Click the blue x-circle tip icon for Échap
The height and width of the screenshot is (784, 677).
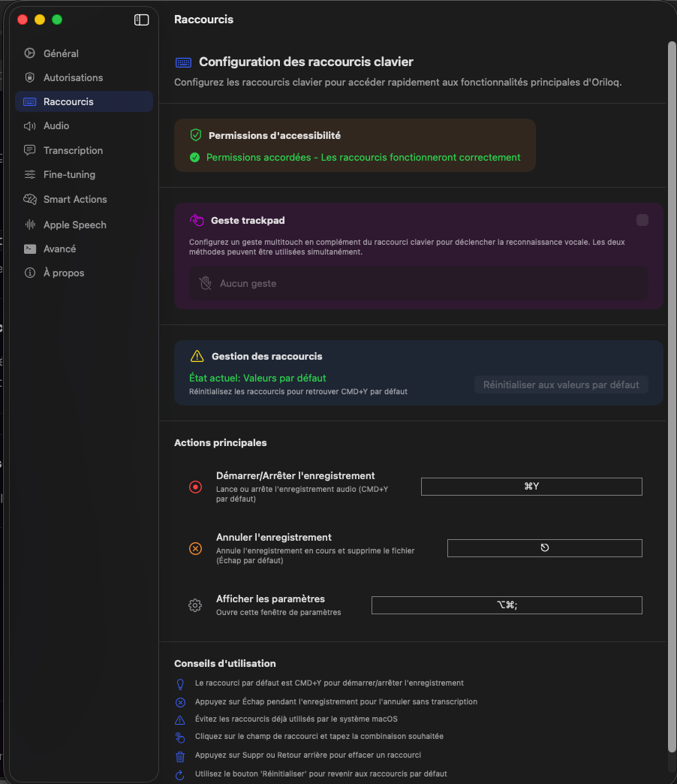click(x=180, y=702)
